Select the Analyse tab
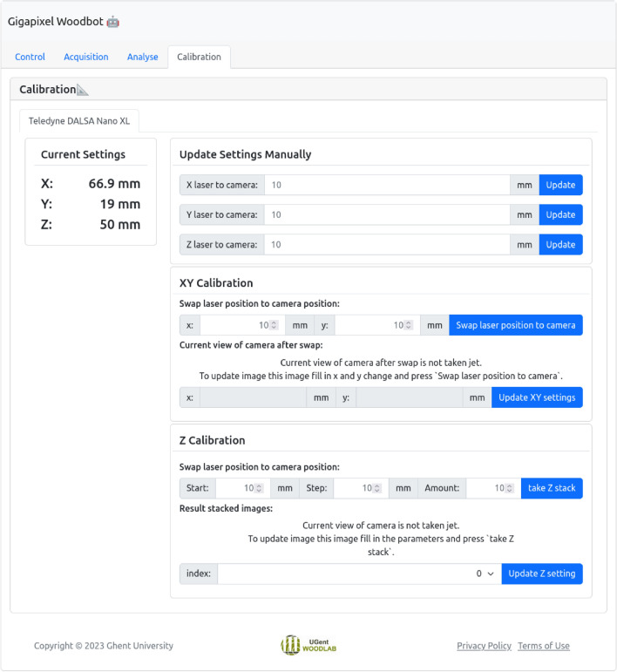617x672 pixels. [x=143, y=57]
